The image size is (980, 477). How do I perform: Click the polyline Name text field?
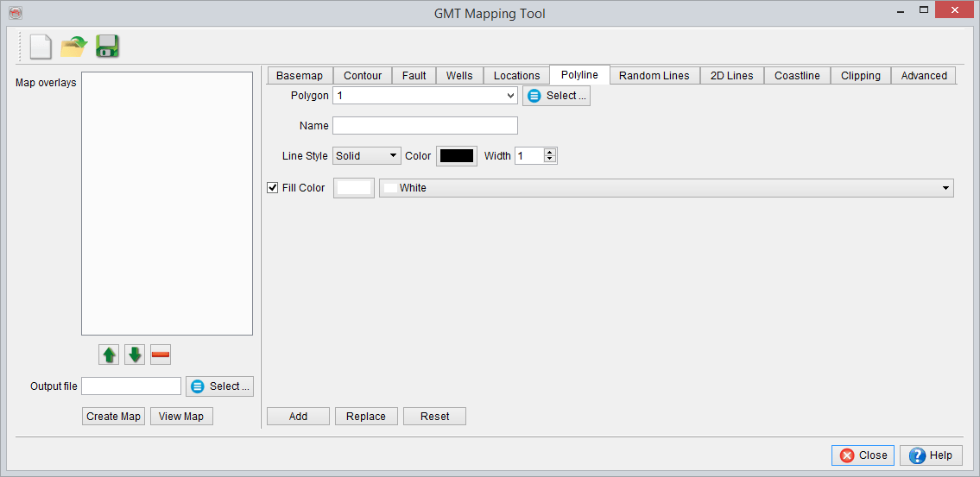click(x=425, y=126)
